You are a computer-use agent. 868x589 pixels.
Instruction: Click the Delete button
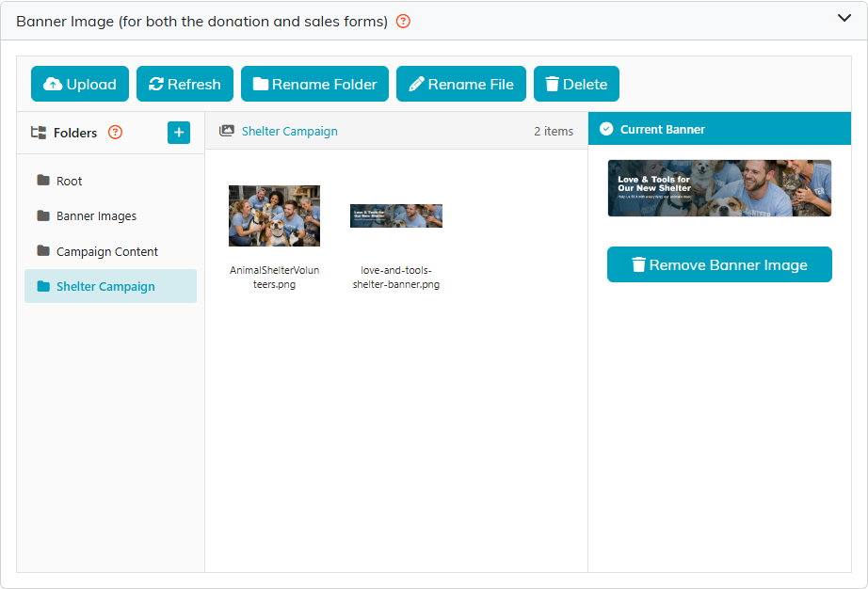point(576,84)
